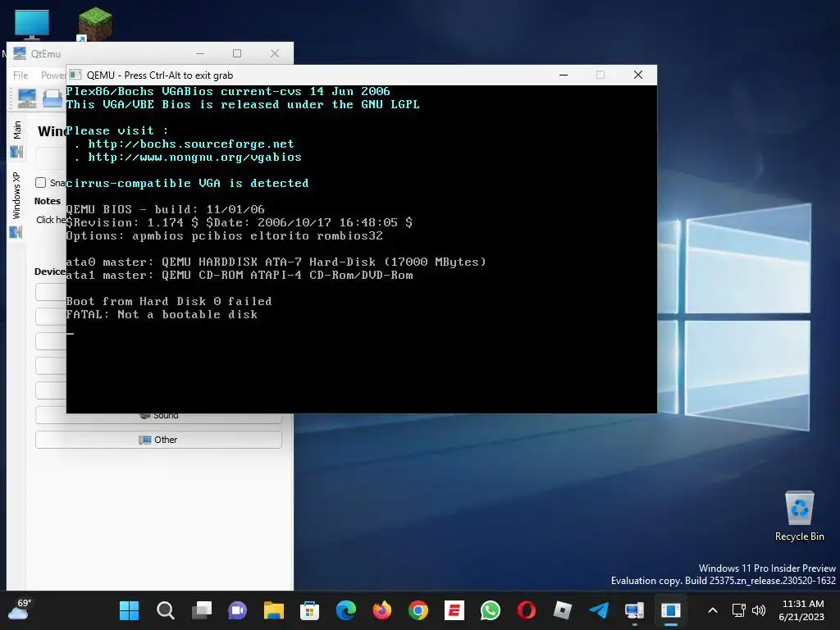Open the volume control in system tray

pos(759,610)
